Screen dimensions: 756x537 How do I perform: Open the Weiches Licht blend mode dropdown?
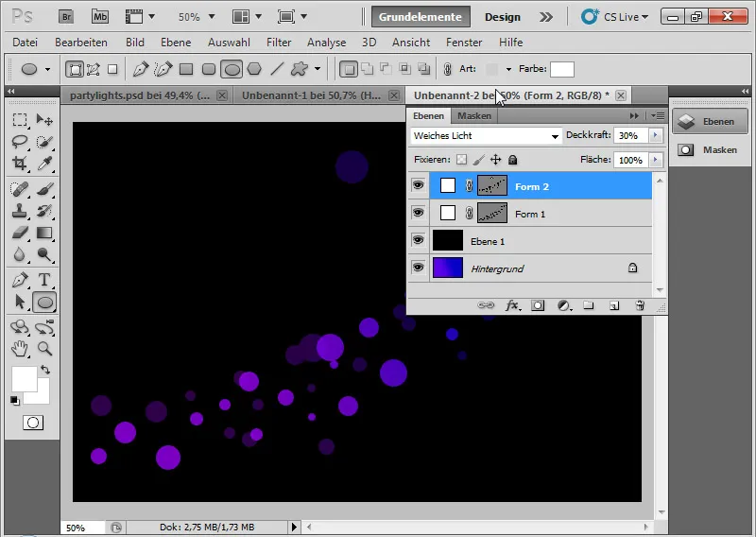tap(486, 135)
